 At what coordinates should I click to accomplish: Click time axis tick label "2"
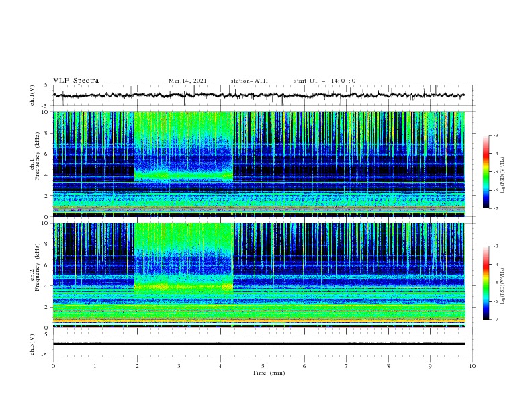pyautogui.click(x=137, y=366)
